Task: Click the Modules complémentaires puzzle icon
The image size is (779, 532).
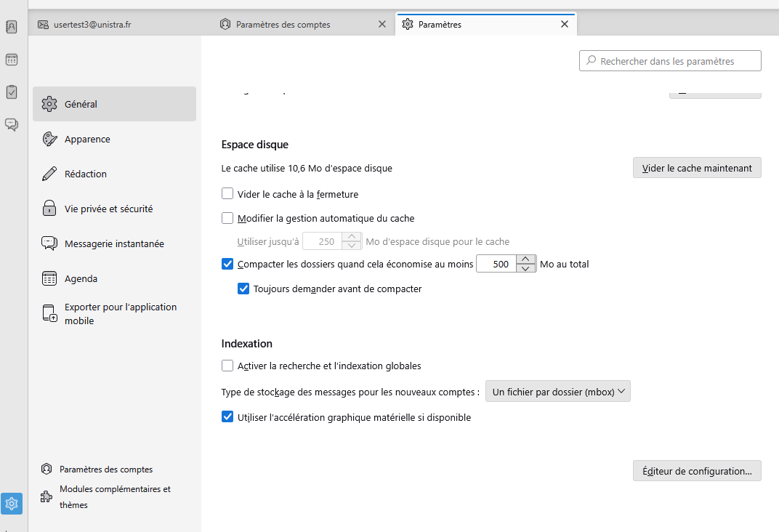Action: (x=47, y=497)
